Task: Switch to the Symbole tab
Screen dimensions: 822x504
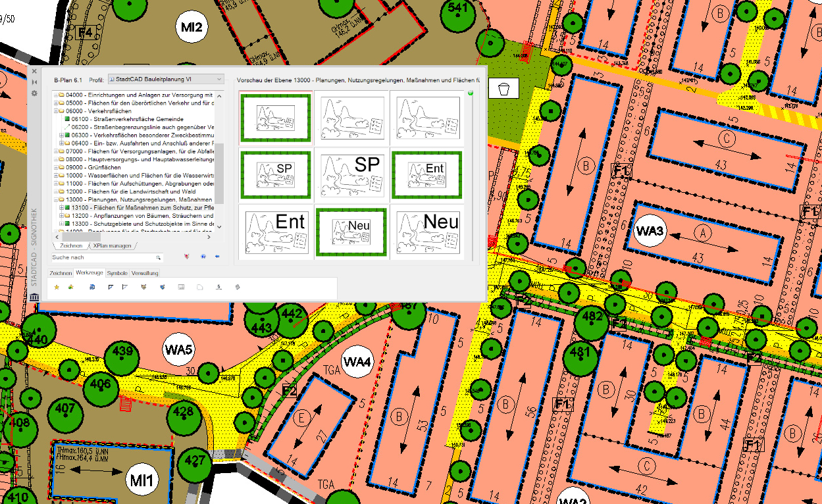Action: click(x=117, y=273)
